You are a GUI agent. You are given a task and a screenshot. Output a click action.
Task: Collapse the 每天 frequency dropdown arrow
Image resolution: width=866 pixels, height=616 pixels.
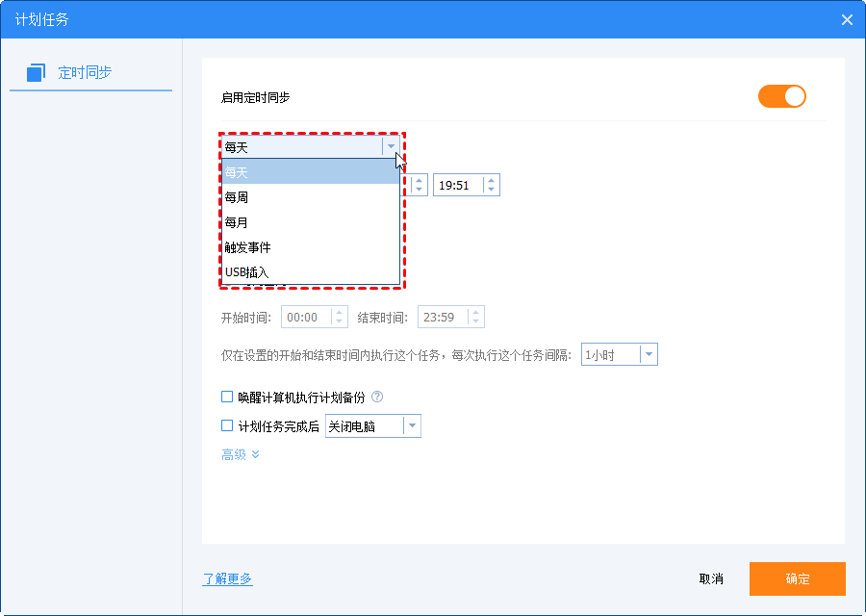pyautogui.click(x=391, y=146)
